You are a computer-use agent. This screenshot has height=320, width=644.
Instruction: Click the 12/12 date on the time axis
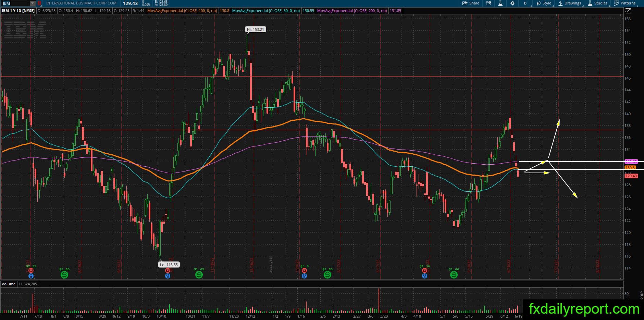[250, 316]
